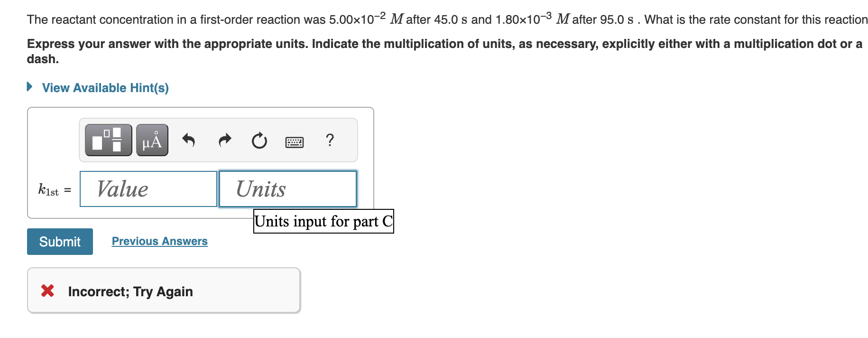This screenshot has width=868, height=338.
Task: Click the View Available Hint(s) link text
Action: click(x=104, y=87)
